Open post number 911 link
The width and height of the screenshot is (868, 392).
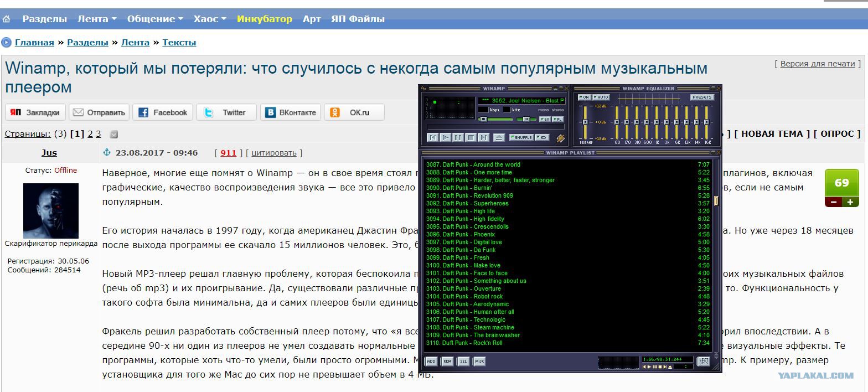pos(228,153)
